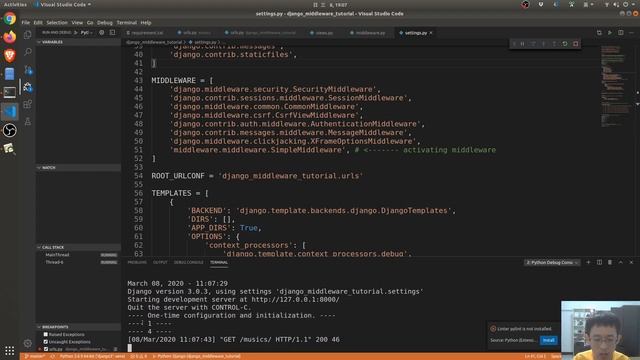Toggle the Raised Exceptions checkbox
The image size is (640, 360).
(46, 334)
